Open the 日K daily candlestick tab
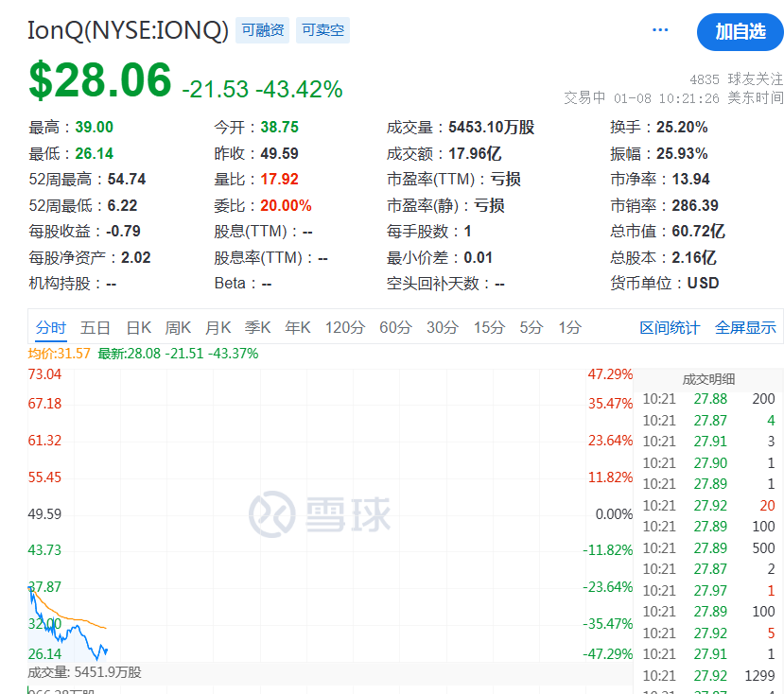 click(139, 328)
